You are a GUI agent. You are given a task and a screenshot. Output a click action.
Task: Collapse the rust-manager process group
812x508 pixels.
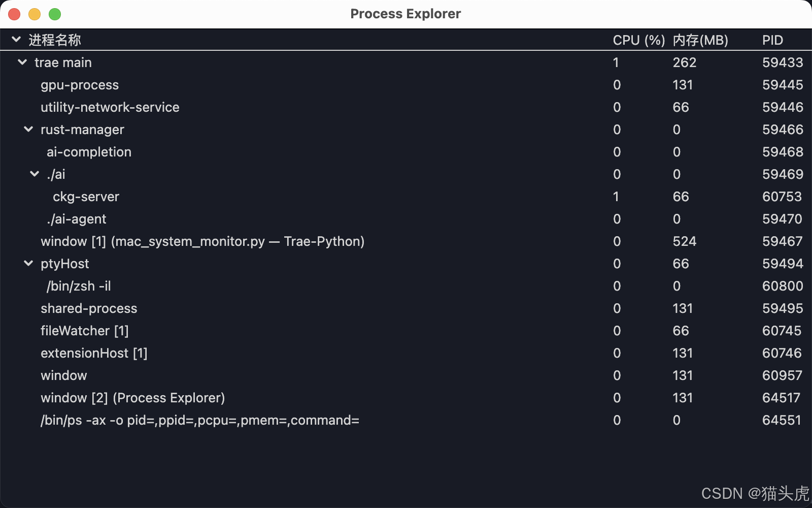(28, 130)
